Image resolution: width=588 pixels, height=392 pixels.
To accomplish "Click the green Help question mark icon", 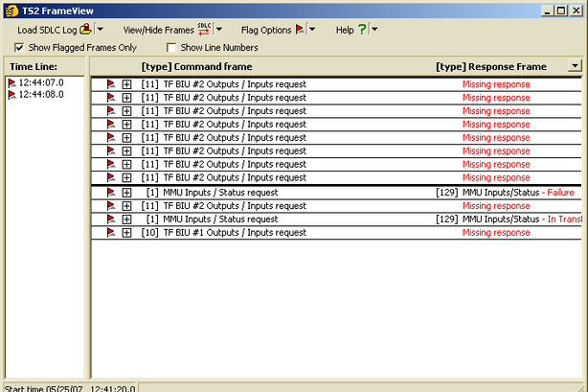I will 362,30.
